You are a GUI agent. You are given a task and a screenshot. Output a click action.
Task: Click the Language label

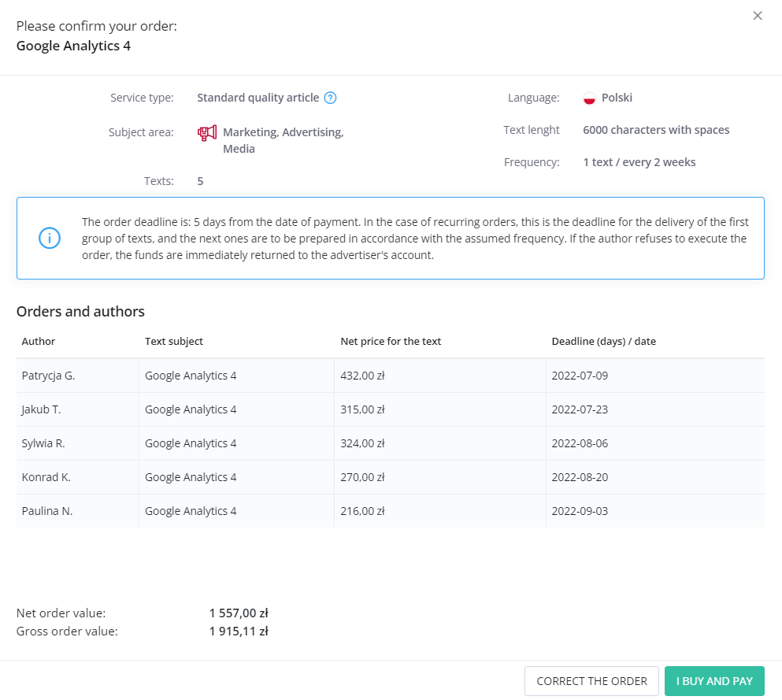[x=534, y=98]
